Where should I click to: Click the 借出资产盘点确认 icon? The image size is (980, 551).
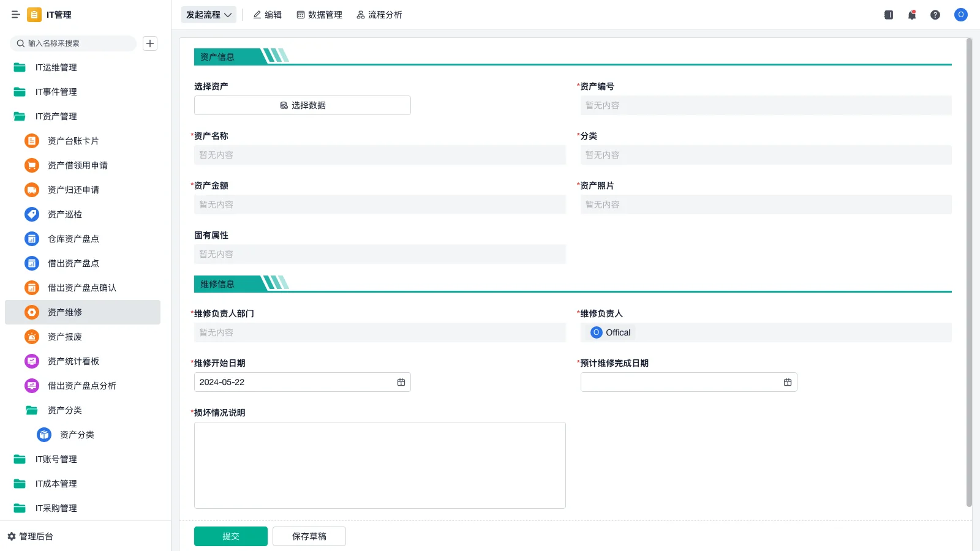tap(32, 288)
